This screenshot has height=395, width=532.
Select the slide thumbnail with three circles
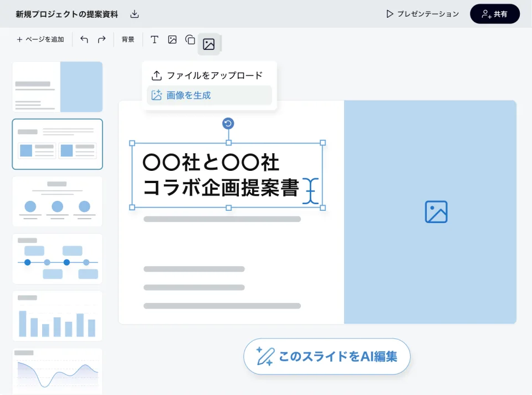[57, 201]
